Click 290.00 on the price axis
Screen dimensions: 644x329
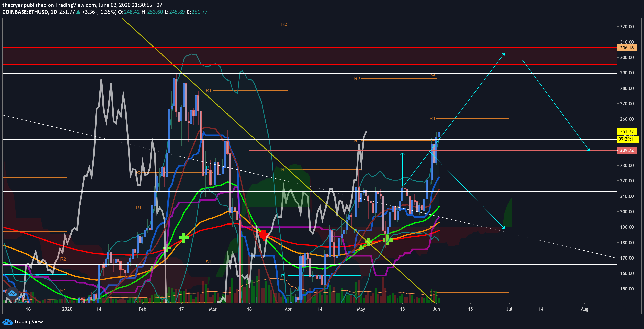tap(627, 73)
